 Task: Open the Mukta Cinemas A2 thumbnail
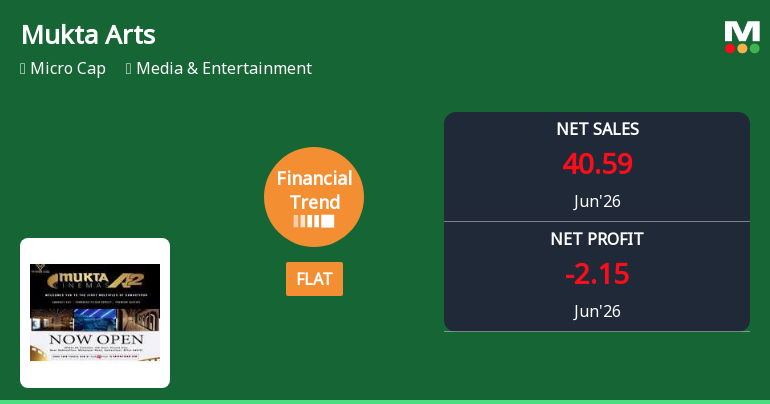(95, 313)
